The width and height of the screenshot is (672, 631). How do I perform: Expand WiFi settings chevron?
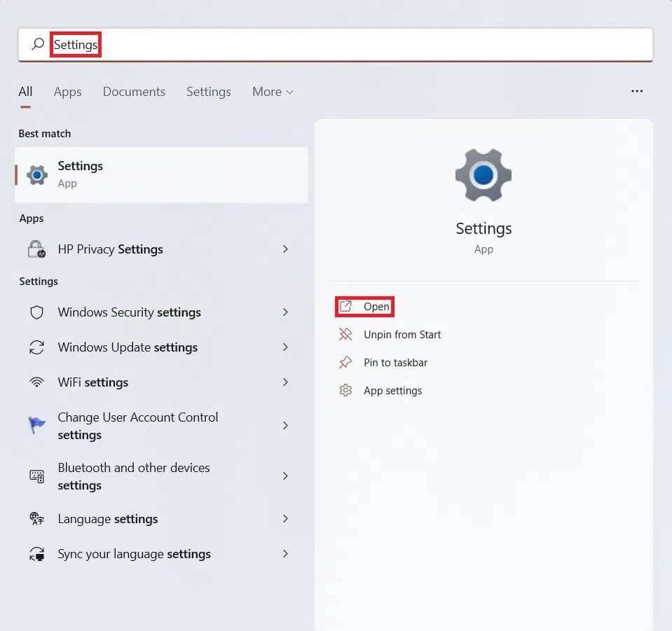click(285, 382)
